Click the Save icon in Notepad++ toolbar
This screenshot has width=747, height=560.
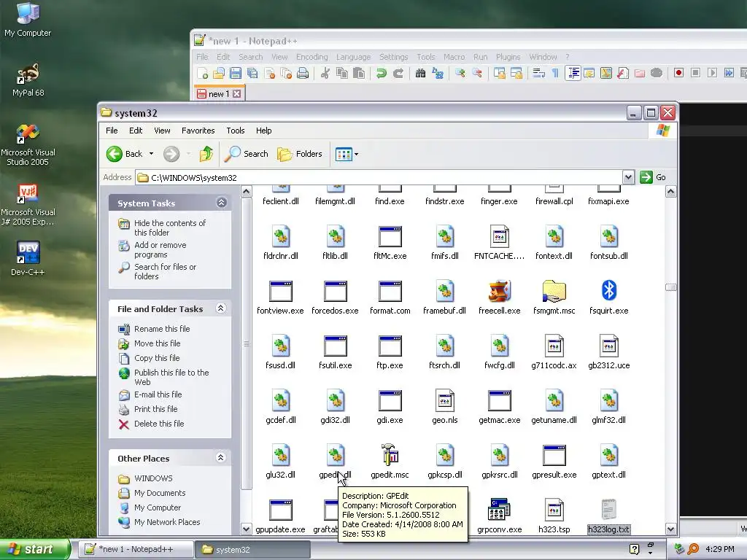click(236, 74)
